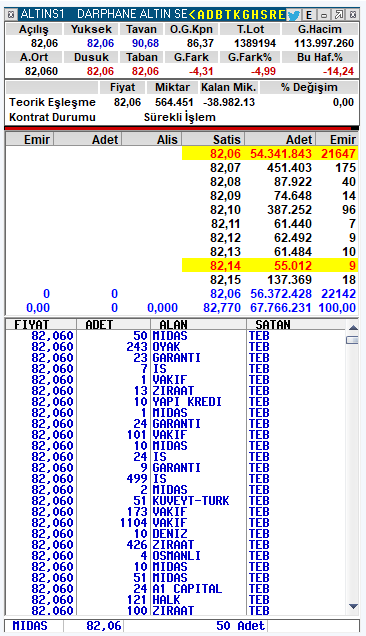Close the ALTINS1 window
This screenshot has width=366, height=636.
pos(353,15)
